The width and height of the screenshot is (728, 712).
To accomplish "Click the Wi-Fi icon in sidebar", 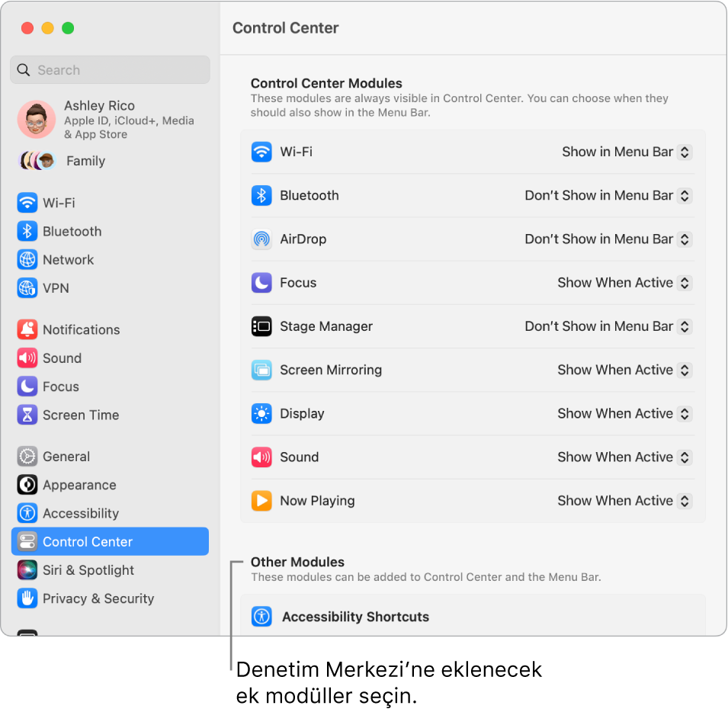I will [x=27, y=203].
